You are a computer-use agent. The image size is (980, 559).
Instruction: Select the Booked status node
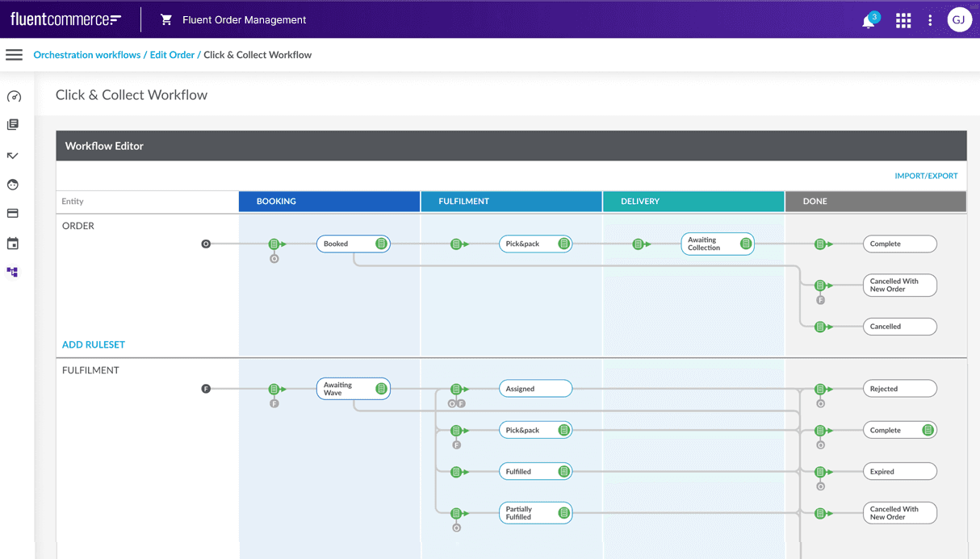[x=353, y=244]
